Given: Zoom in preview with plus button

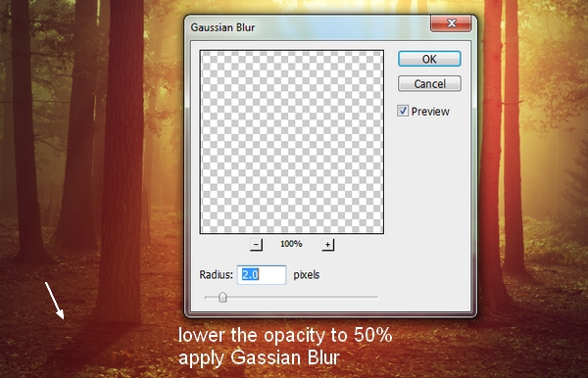Looking at the screenshot, I should pyautogui.click(x=327, y=245).
